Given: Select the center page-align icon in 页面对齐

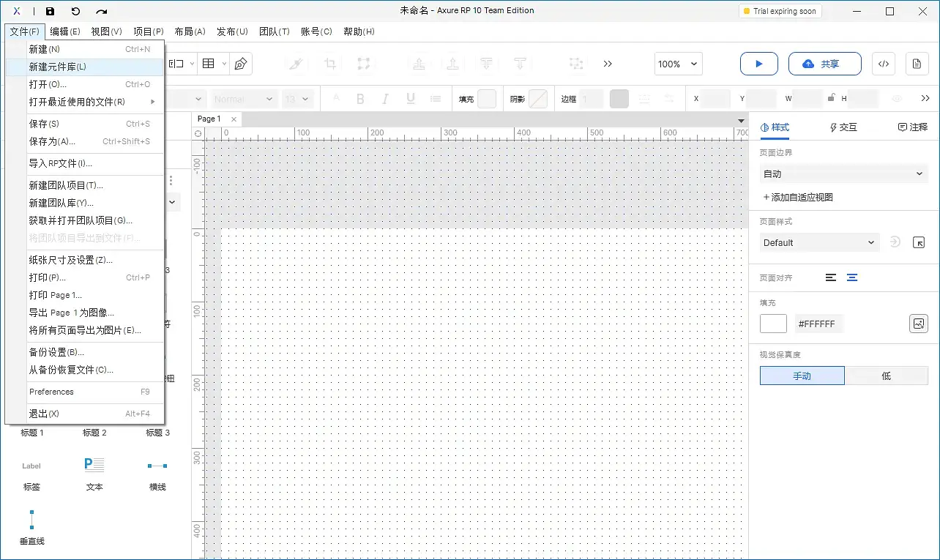Looking at the screenshot, I should click(853, 277).
